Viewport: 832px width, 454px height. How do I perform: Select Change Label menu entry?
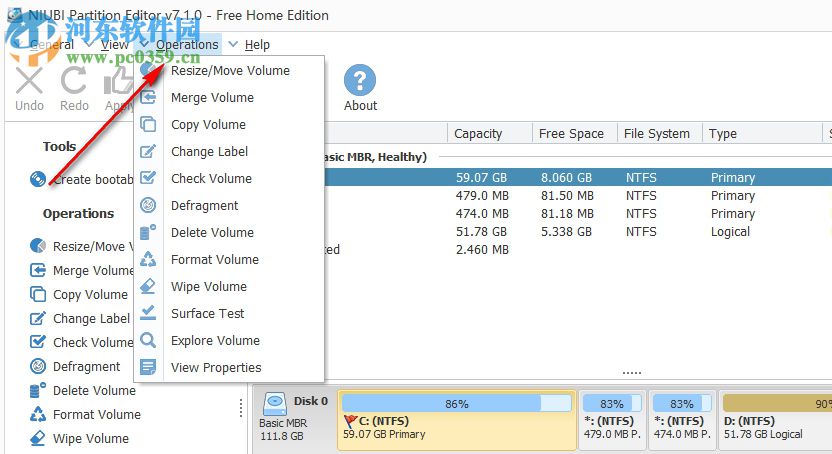[x=209, y=152]
